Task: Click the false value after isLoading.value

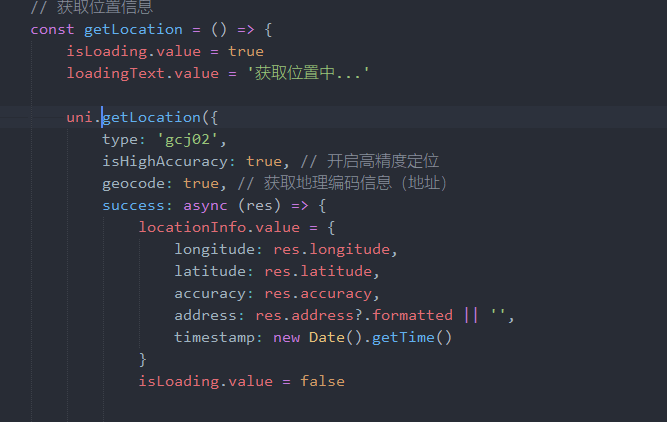Action: [322, 381]
